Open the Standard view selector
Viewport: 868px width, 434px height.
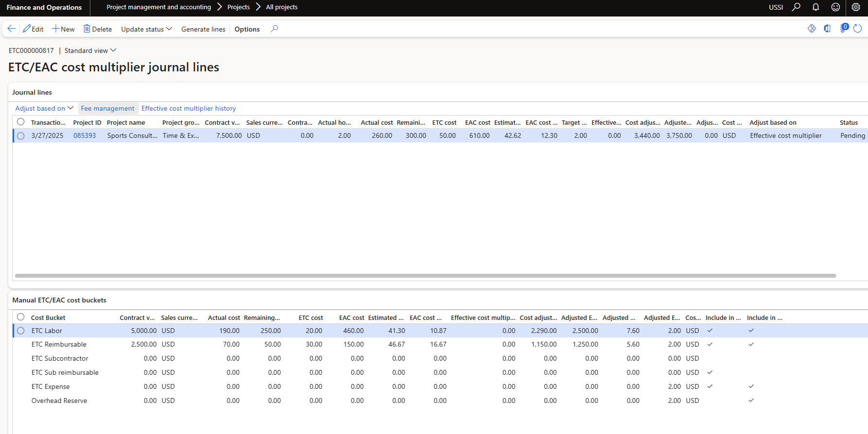coord(90,50)
